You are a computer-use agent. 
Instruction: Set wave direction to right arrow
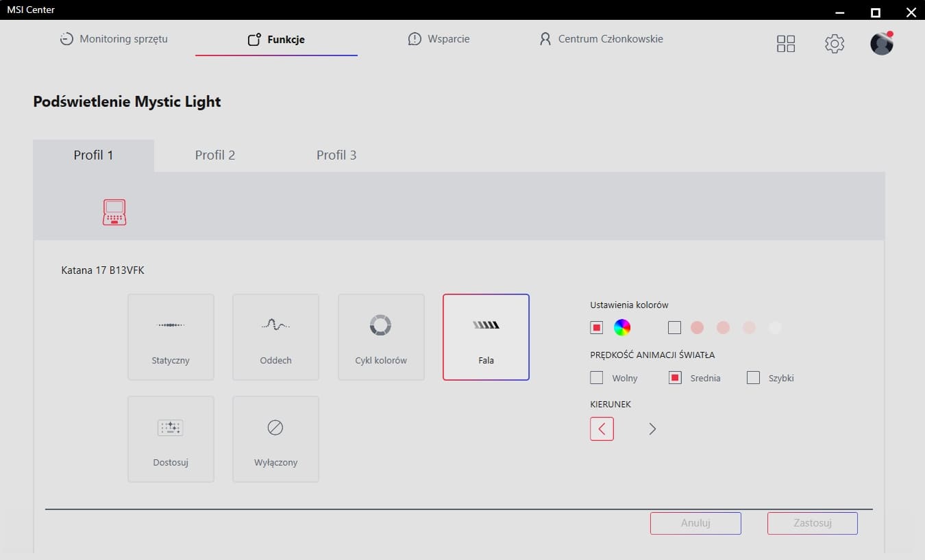[652, 429]
